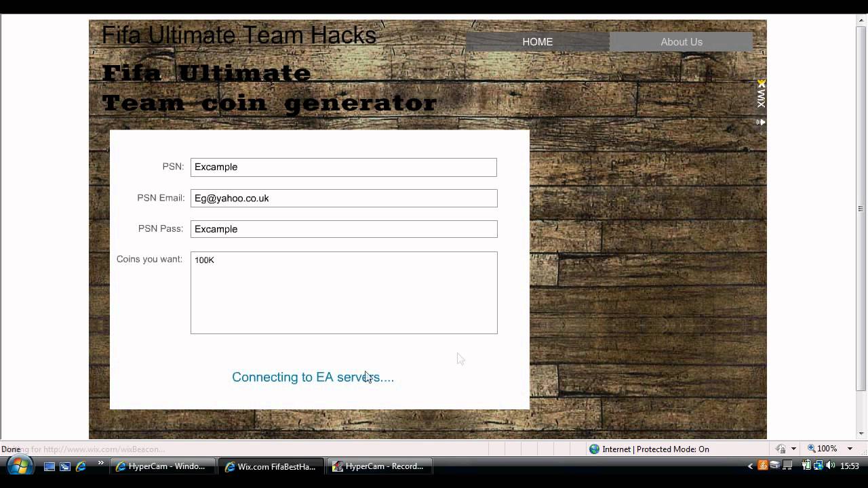The width and height of the screenshot is (868, 488).
Task: Click the vertical scrollbar thumb
Action: 862,209
